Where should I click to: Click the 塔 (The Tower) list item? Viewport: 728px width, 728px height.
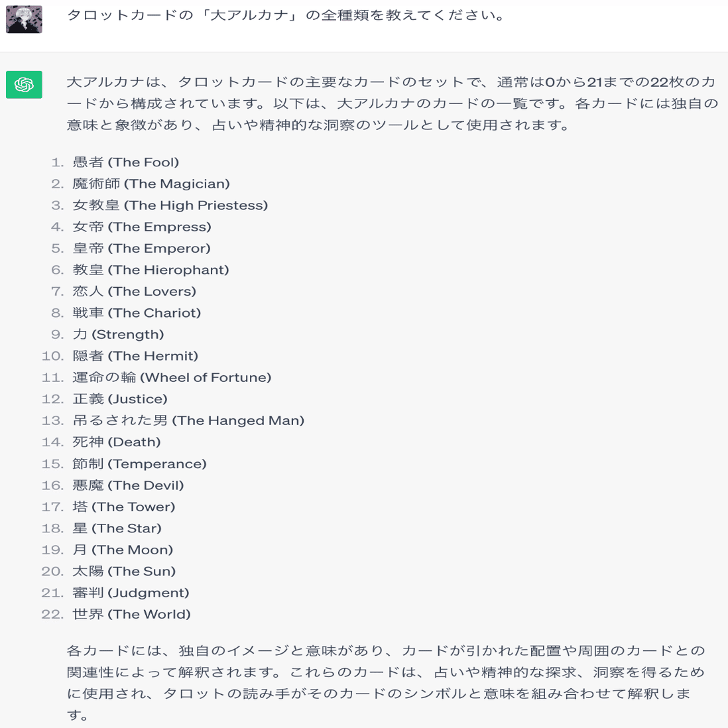(123, 507)
